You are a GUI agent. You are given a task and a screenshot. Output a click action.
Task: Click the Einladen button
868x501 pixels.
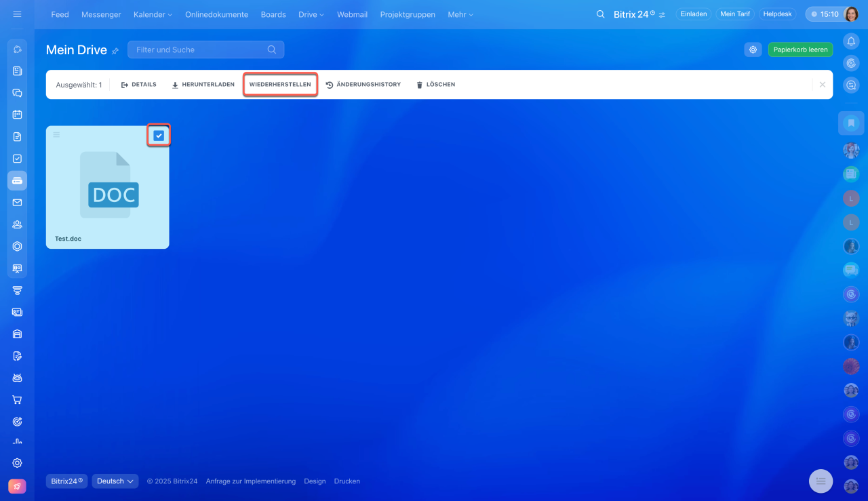click(693, 14)
